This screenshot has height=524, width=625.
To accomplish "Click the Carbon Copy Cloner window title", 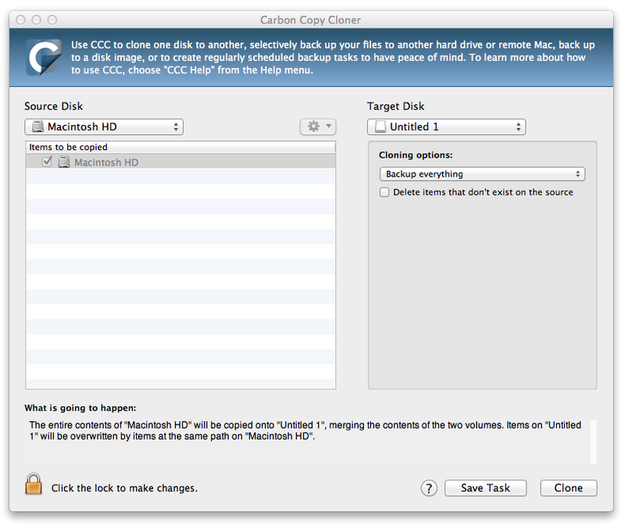I will coord(311,20).
